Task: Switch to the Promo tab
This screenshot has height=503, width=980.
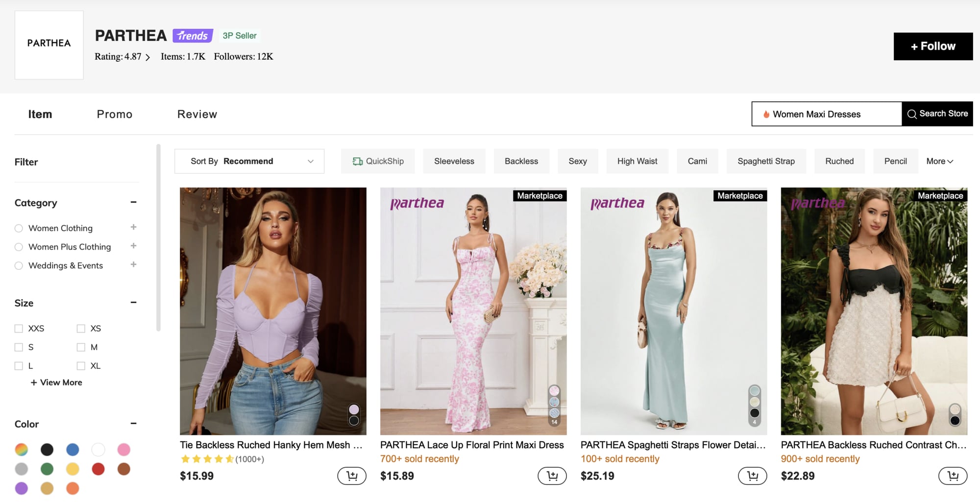Action: coord(115,114)
